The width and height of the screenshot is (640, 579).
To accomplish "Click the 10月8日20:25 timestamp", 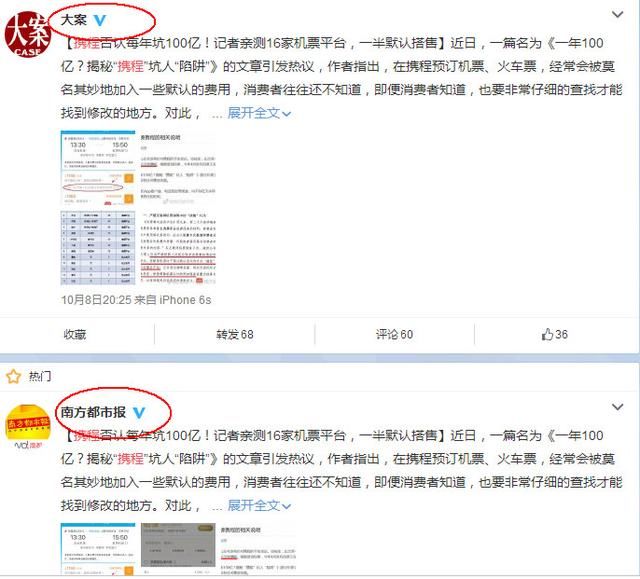I will click(x=96, y=300).
